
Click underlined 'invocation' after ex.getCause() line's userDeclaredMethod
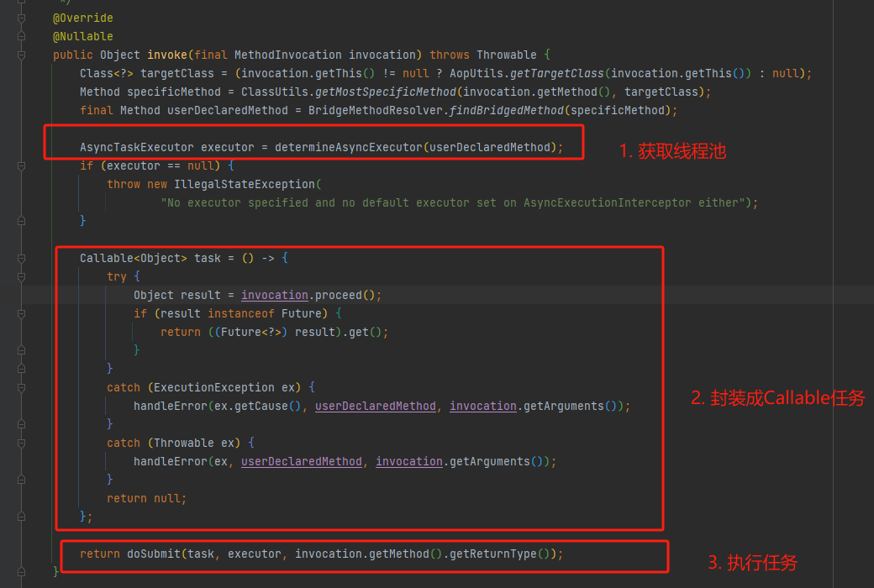pos(483,407)
